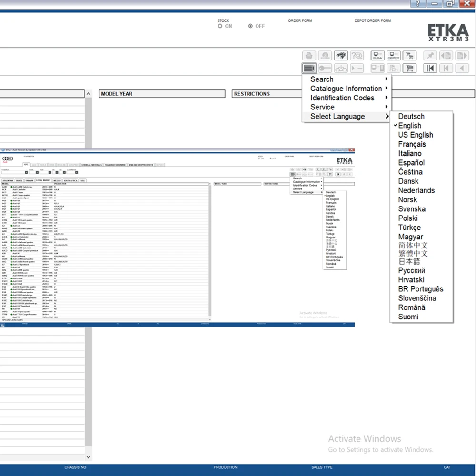
Task: Expand the Service submenu arrow
Action: pos(387,107)
